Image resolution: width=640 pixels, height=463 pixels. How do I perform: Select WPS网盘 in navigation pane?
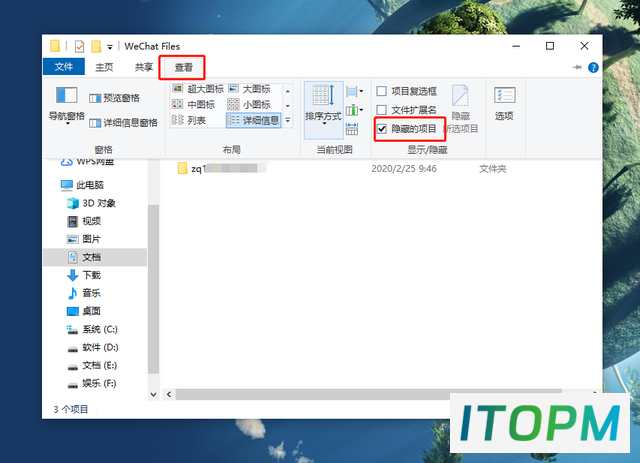click(x=87, y=162)
